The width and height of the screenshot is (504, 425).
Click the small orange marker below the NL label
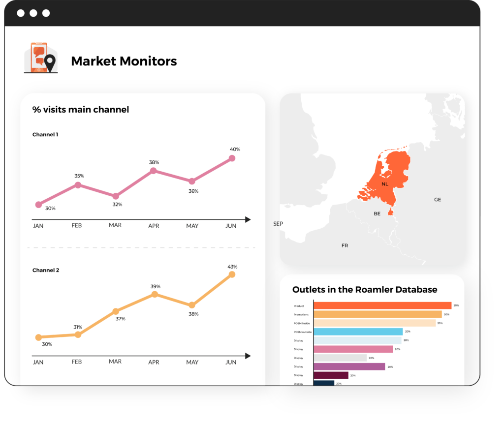pos(391,212)
